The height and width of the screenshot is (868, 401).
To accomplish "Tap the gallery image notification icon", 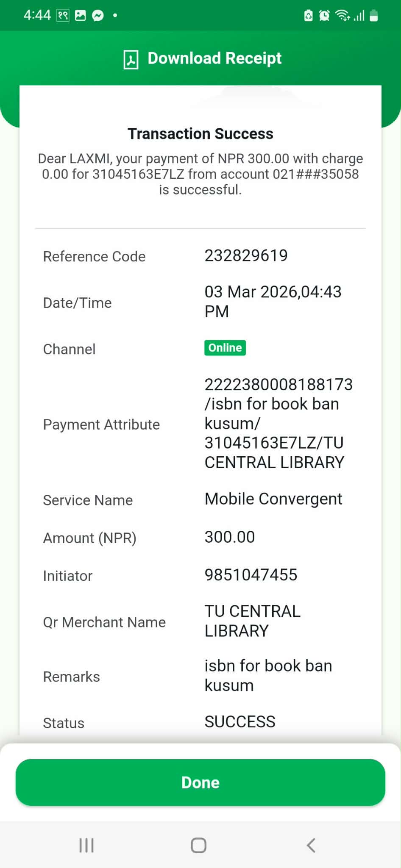I will [80, 16].
